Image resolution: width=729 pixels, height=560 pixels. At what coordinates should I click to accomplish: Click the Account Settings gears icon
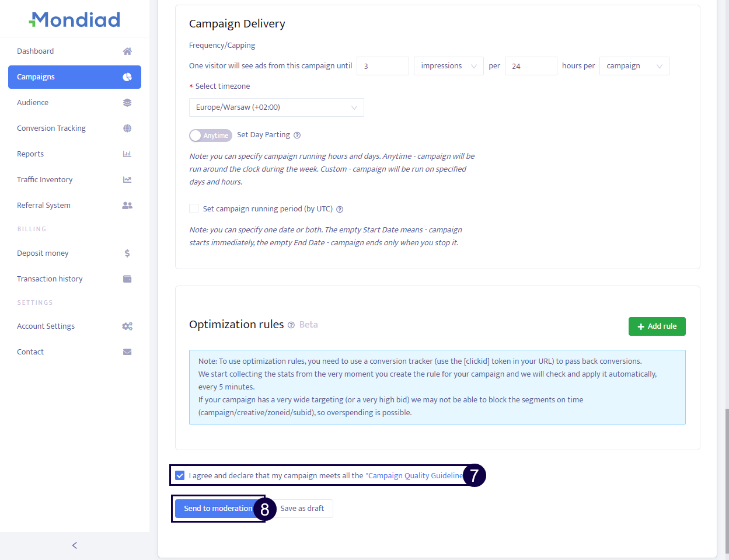pyautogui.click(x=127, y=326)
